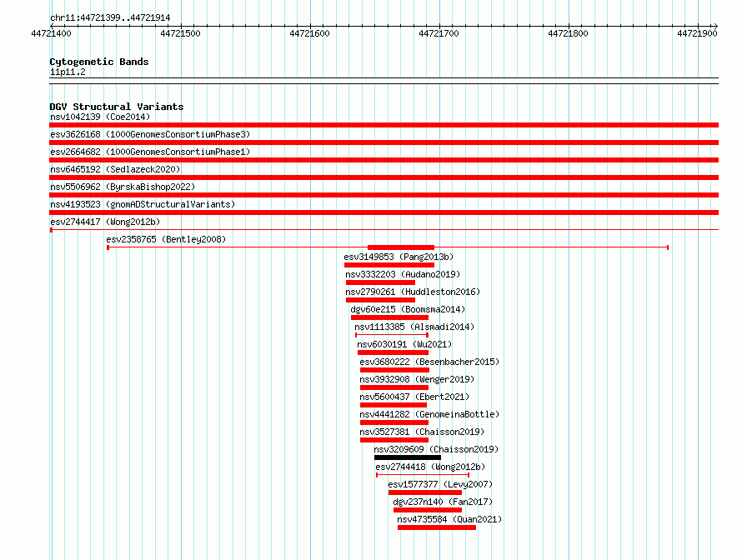Open esv1577377 (Levy2007) variant
The image size is (742, 560).
pos(440,484)
